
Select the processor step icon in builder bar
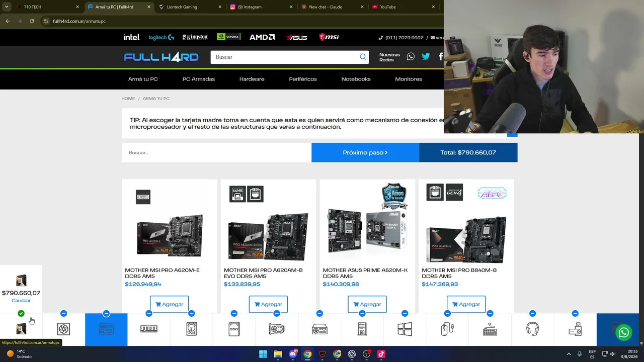pos(21,329)
